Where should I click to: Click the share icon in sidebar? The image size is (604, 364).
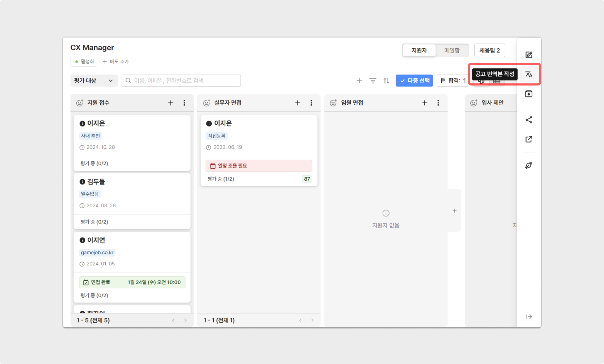pos(529,120)
